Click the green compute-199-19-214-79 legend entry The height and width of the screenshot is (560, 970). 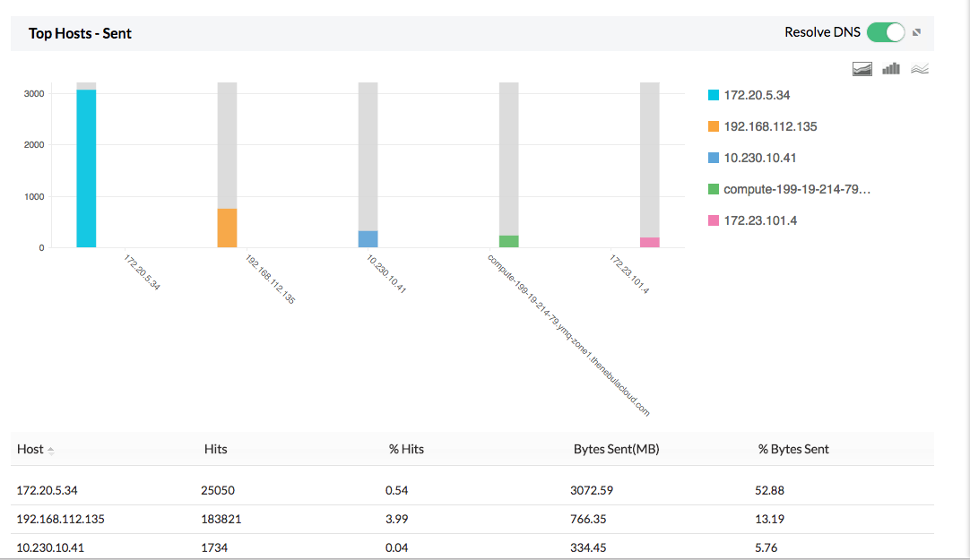click(x=796, y=189)
